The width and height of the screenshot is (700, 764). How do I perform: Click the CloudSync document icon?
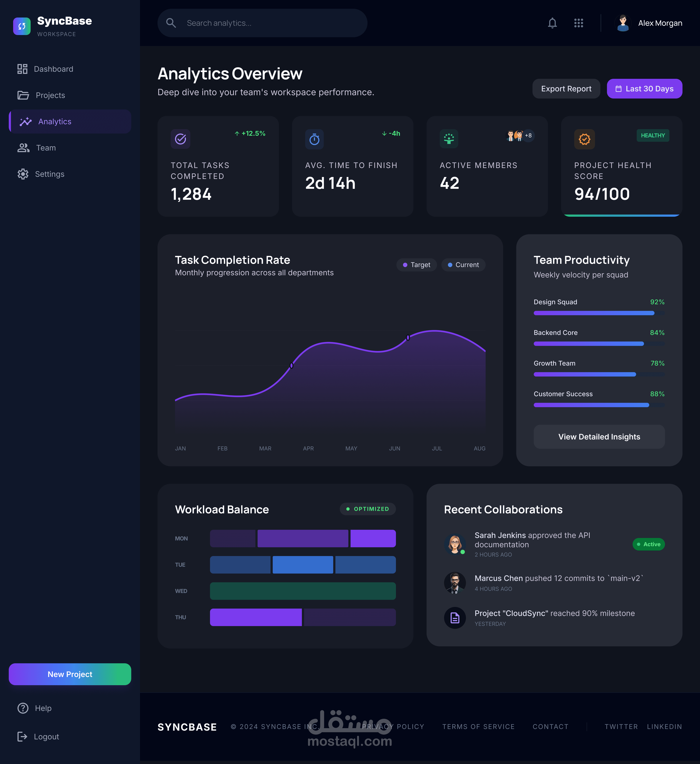pyautogui.click(x=455, y=618)
